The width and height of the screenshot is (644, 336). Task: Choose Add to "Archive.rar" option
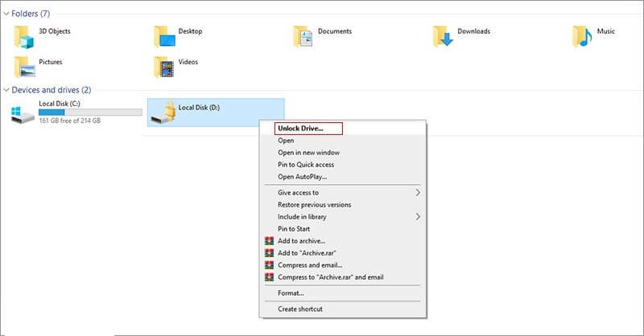tap(312, 253)
